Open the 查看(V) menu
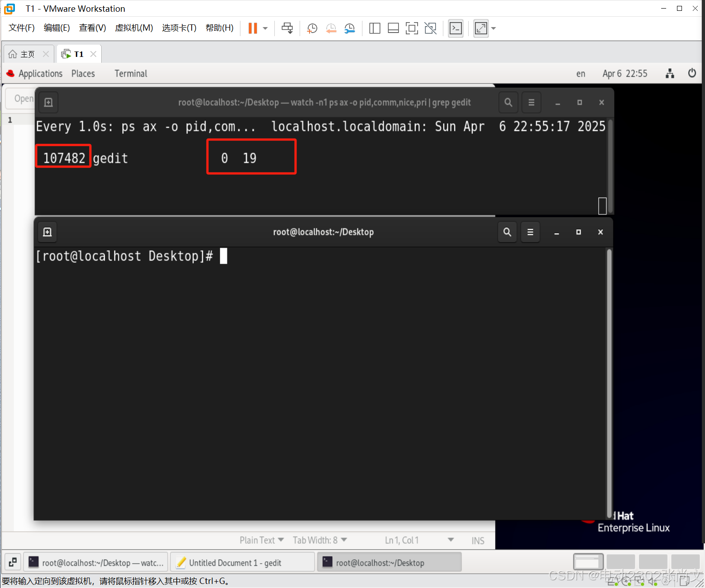This screenshot has width=705, height=588. [93, 28]
